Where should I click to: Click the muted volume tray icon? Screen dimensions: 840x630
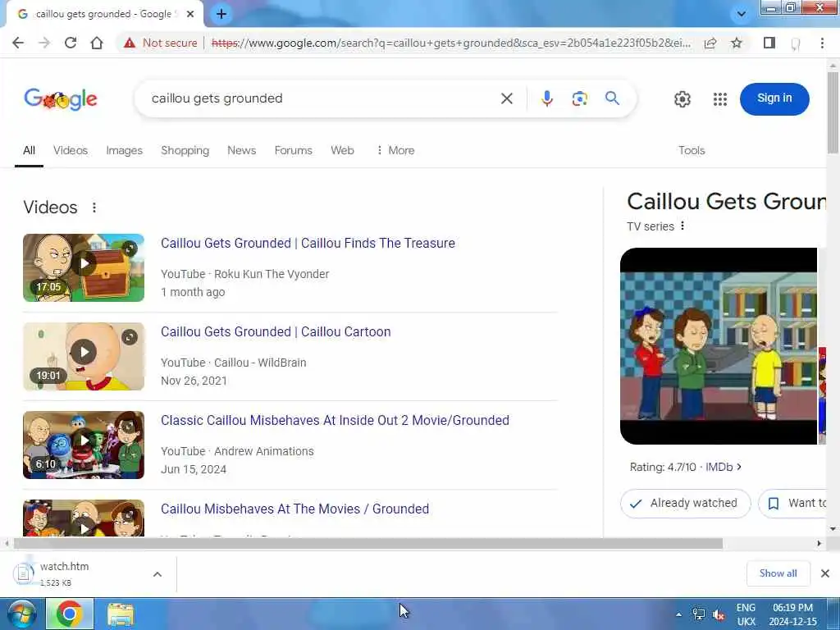(719, 614)
